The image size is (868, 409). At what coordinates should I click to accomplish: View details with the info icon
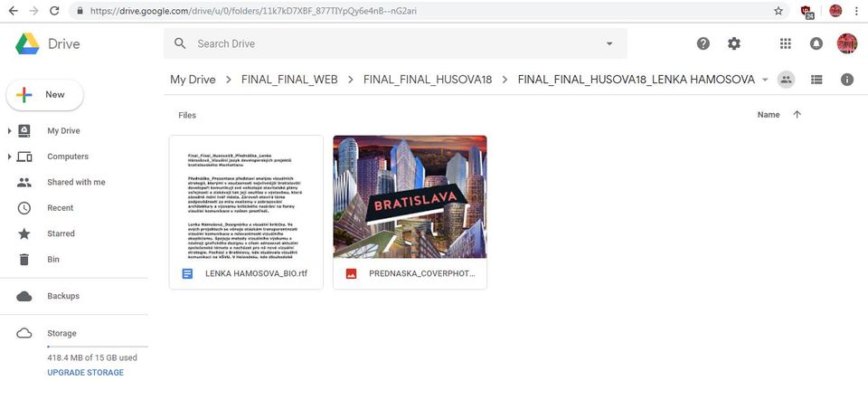847,80
